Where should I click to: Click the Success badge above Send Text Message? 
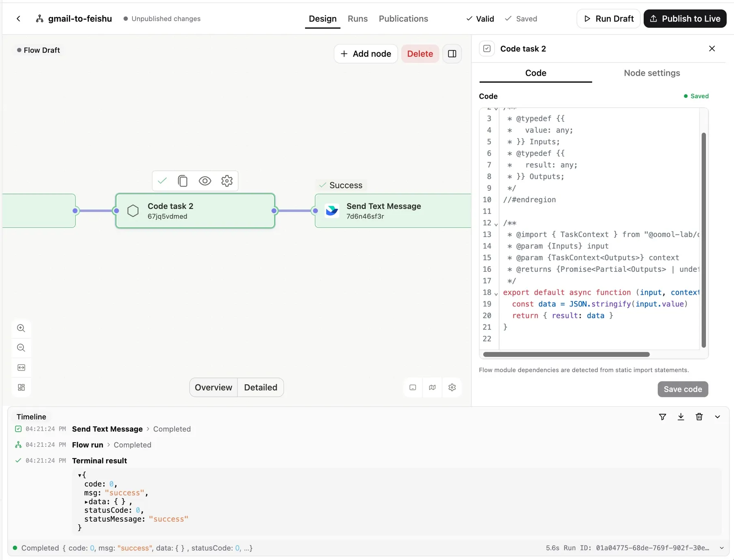click(340, 185)
